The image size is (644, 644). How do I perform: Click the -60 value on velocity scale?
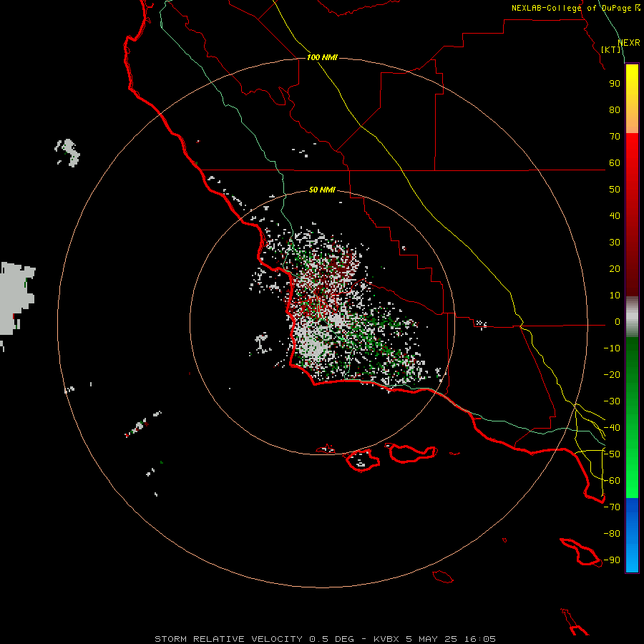[612, 481]
